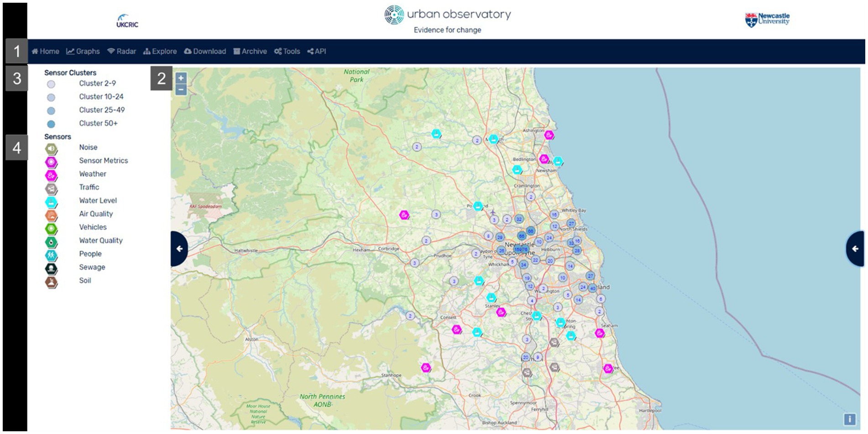
Task: Select the Cluster 25-49 legend swatch
Action: (51, 111)
